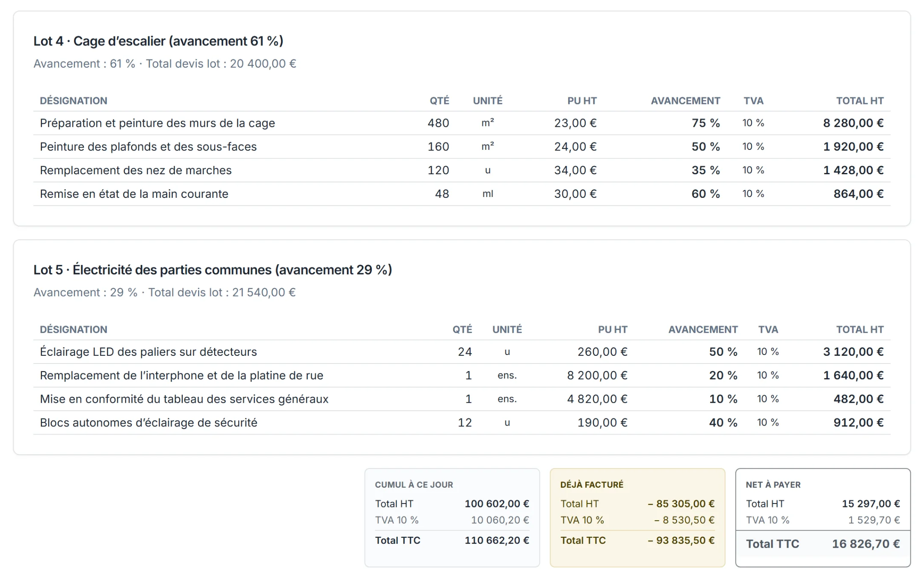Click the "75 %" avancement value
The width and height of the screenshot is (924, 578).
[x=706, y=123]
